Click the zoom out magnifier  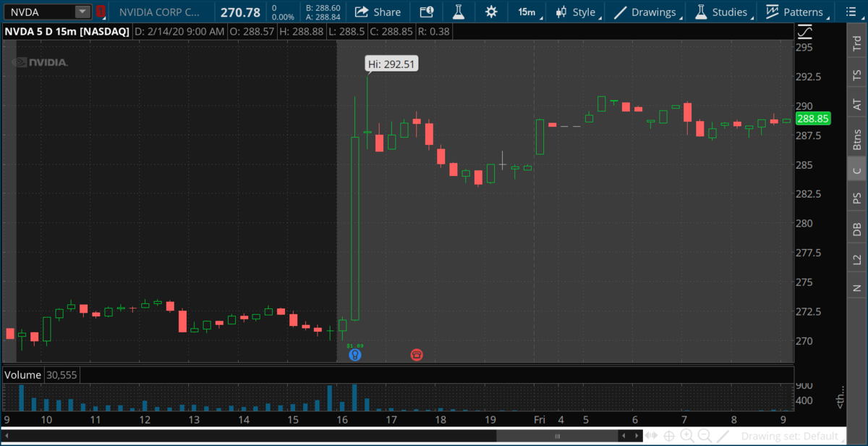click(703, 436)
